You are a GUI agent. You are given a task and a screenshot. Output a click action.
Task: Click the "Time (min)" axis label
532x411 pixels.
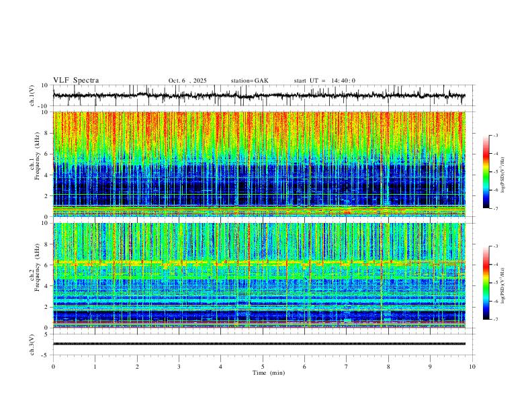click(x=269, y=373)
